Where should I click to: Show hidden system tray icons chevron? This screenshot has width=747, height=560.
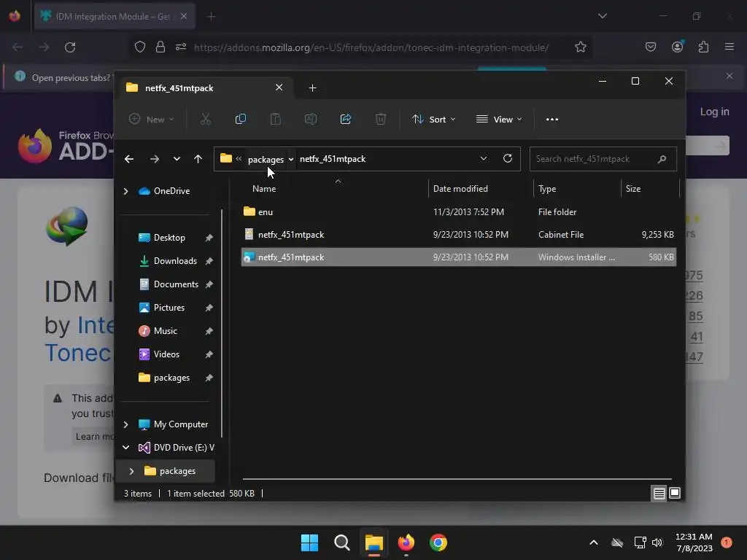(594, 542)
